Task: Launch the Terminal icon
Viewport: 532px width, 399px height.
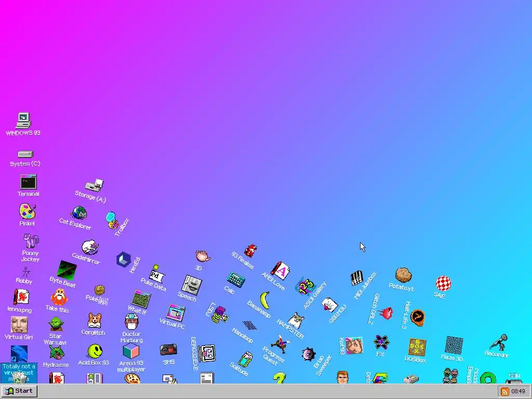Action: click(x=28, y=182)
